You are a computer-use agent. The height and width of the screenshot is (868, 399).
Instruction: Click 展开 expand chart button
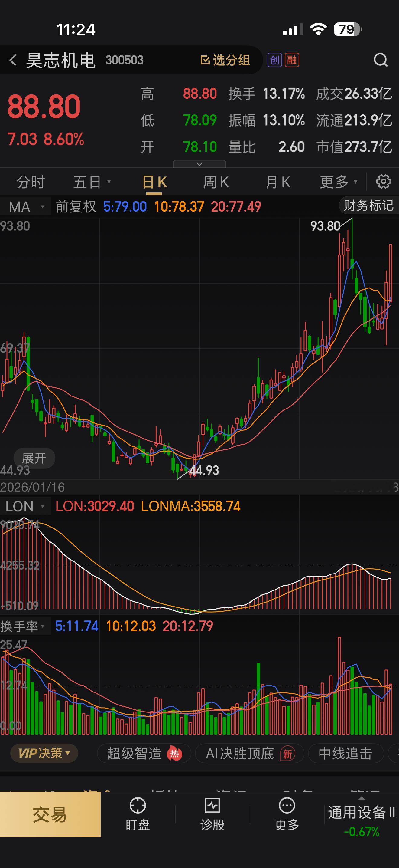(34, 458)
